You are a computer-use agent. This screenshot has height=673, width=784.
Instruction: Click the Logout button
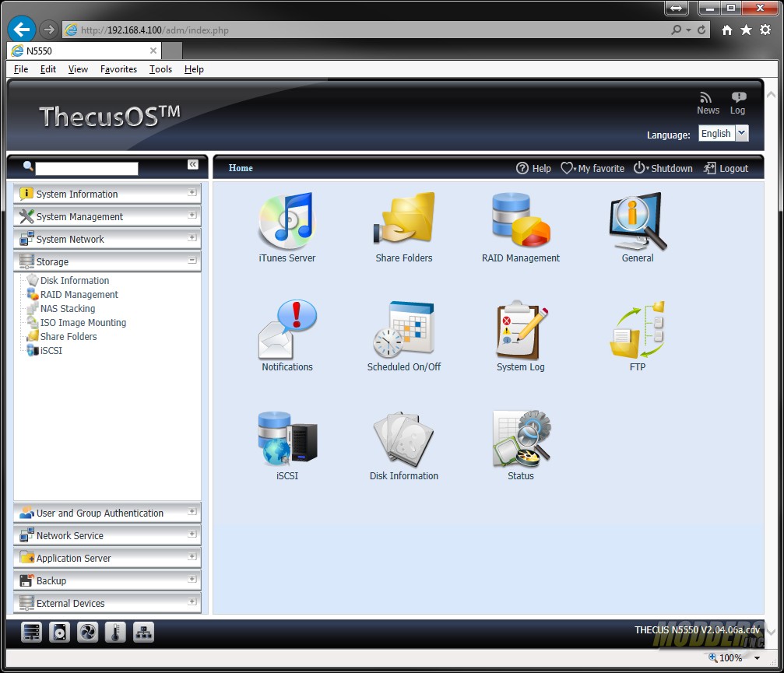coord(726,168)
